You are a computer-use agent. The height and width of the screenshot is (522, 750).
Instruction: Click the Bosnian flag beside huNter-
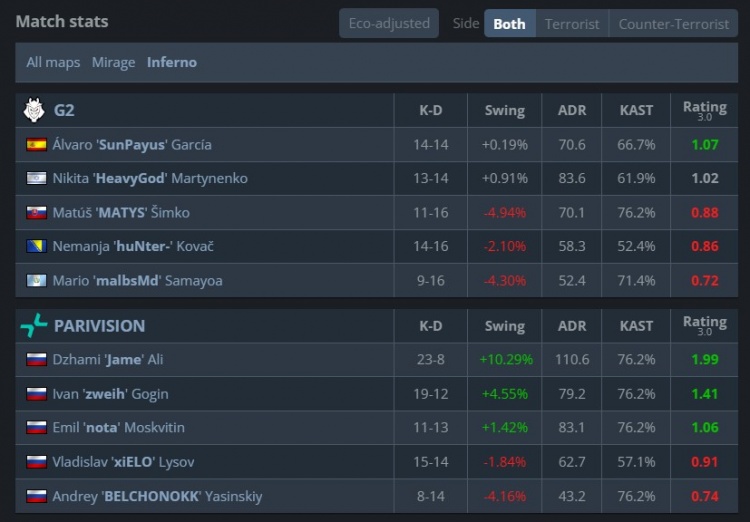37,246
